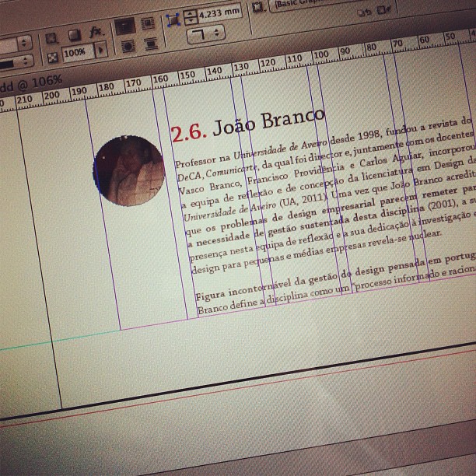Select the document tab showing 106%
Screen dimensions: 476x476
coord(31,80)
